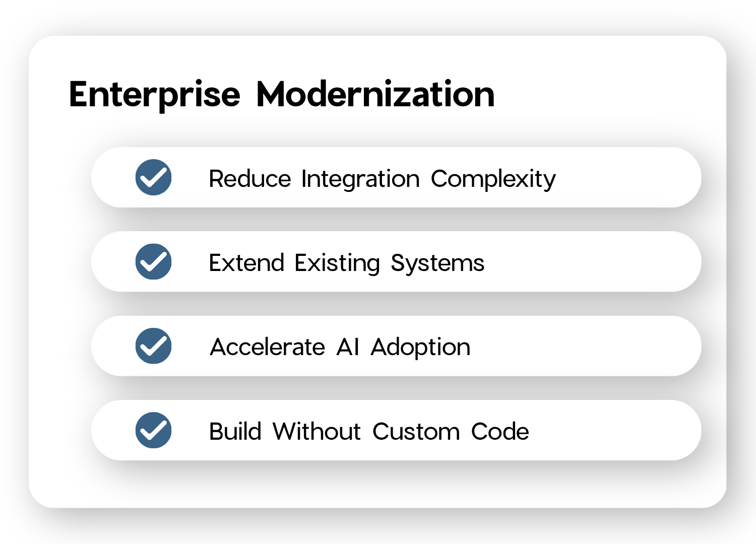The image size is (756, 544).
Task: Click the word Code in fourth row
Action: [500, 432]
